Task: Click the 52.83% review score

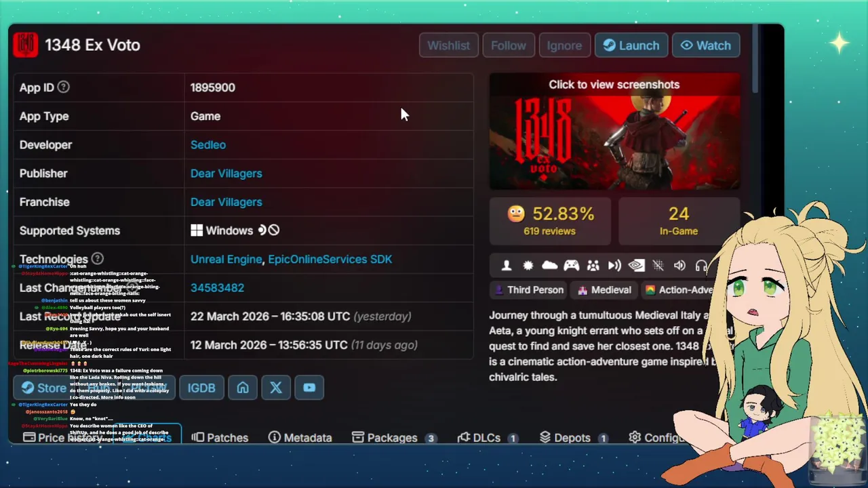Action: click(x=563, y=213)
